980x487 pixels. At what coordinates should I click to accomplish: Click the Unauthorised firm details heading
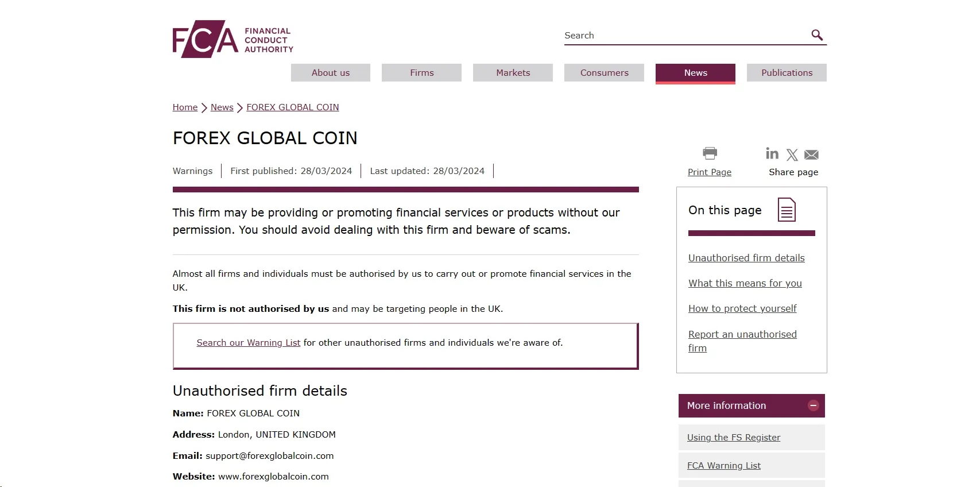[x=260, y=391]
